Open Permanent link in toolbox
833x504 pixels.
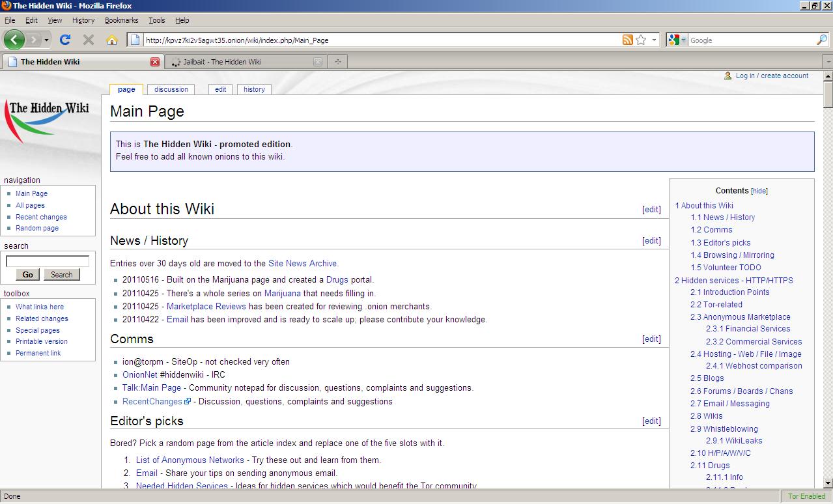pos(38,353)
